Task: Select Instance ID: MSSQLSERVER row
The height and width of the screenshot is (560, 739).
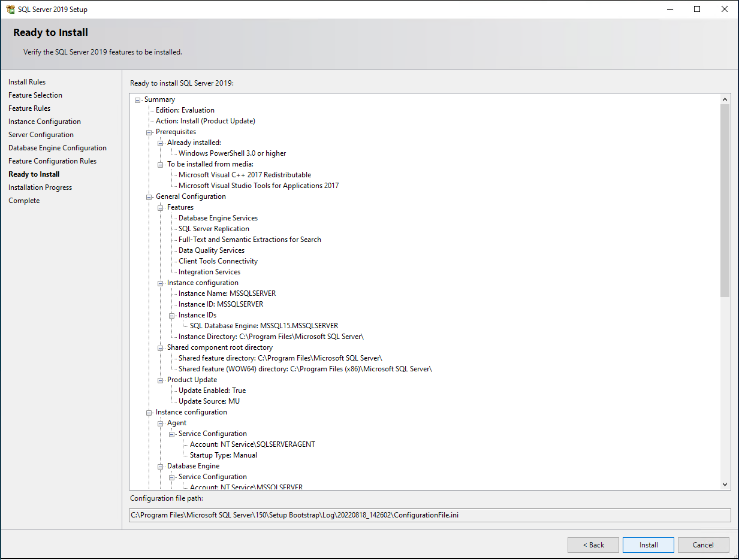Action: pyautogui.click(x=221, y=304)
